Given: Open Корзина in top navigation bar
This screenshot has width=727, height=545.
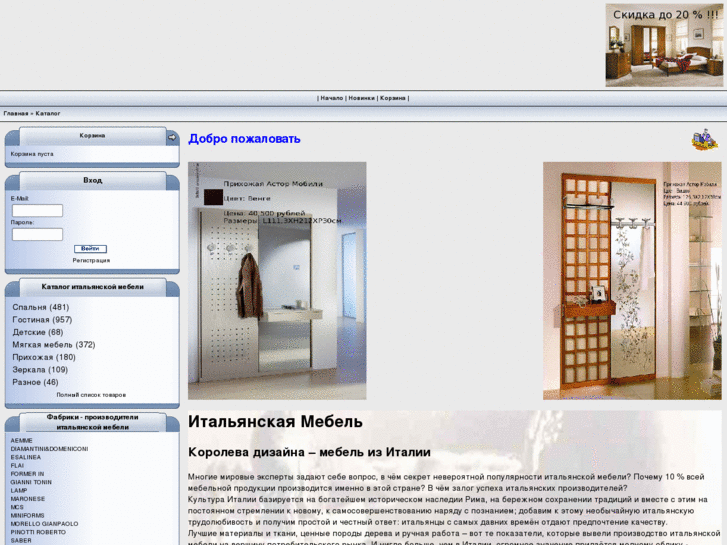Looking at the screenshot, I should 393,98.
